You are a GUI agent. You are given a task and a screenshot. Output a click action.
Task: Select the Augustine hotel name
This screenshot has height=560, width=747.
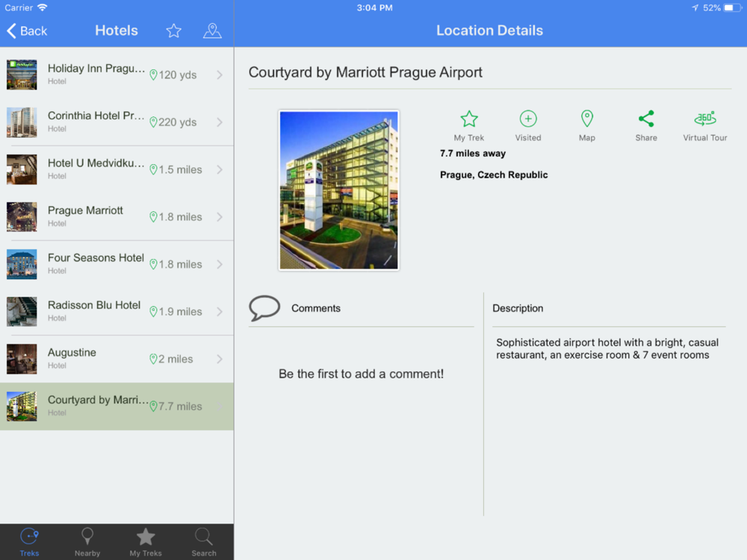pos(72,352)
